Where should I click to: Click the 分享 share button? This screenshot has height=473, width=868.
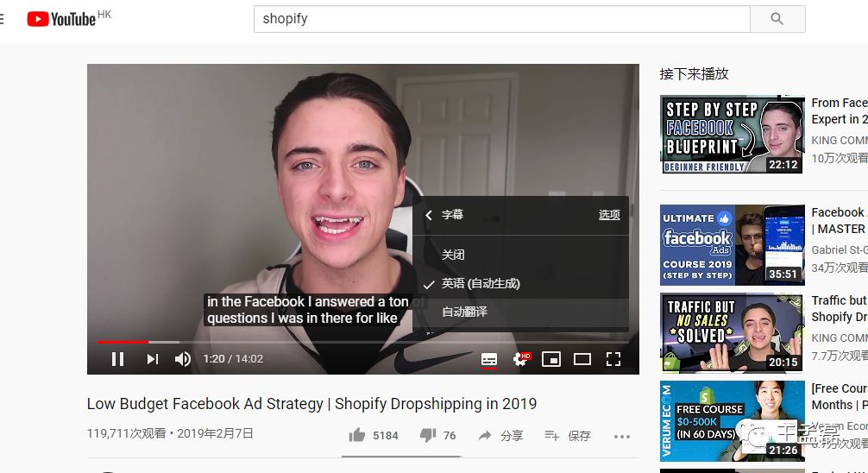pos(500,435)
